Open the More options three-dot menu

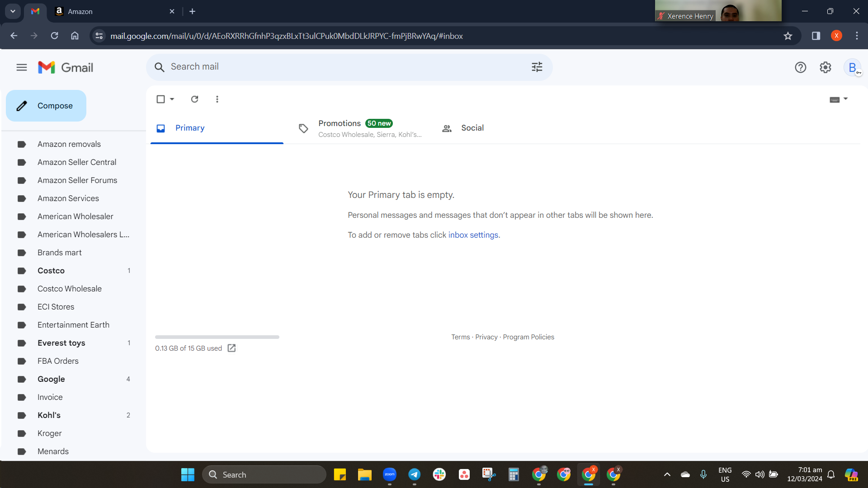click(x=217, y=99)
